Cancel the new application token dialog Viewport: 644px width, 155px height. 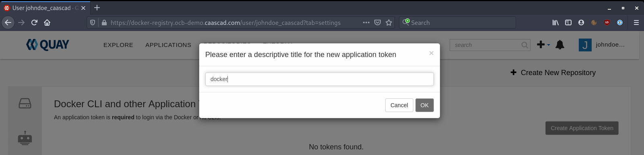coord(399,105)
